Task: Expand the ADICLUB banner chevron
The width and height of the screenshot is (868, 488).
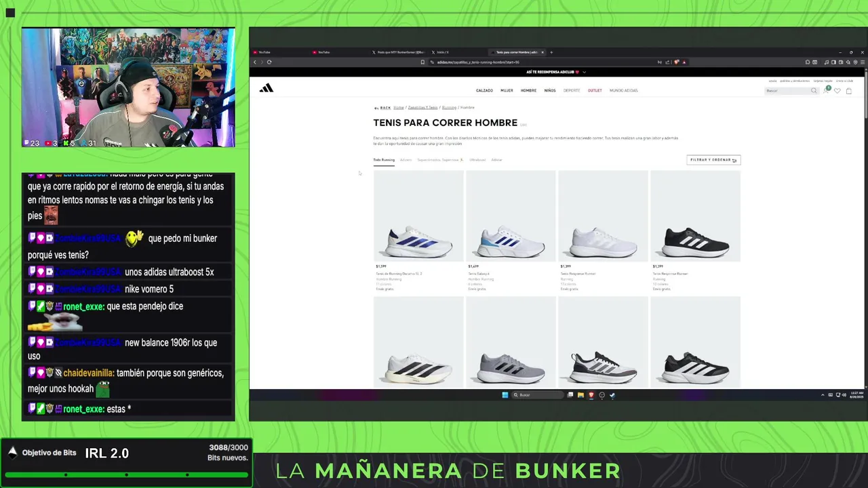Action: click(584, 72)
